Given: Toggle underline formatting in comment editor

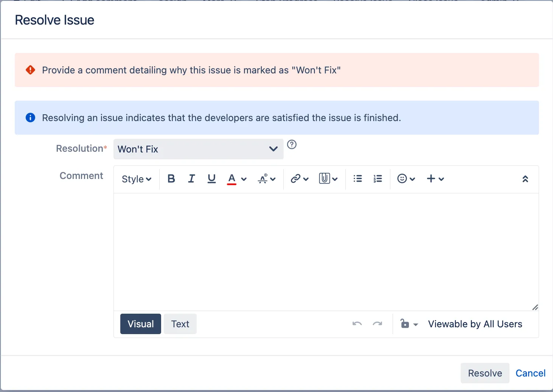Looking at the screenshot, I should (211, 179).
